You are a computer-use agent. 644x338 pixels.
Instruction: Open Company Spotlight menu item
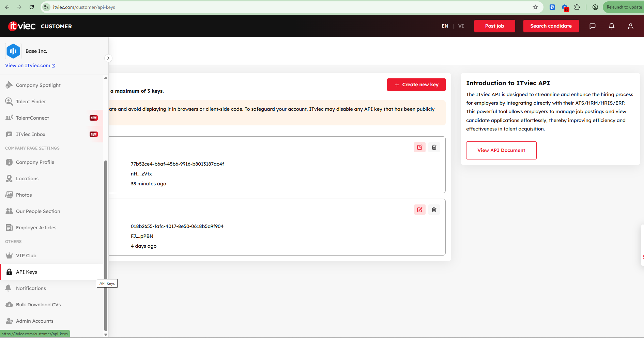[x=52, y=85]
